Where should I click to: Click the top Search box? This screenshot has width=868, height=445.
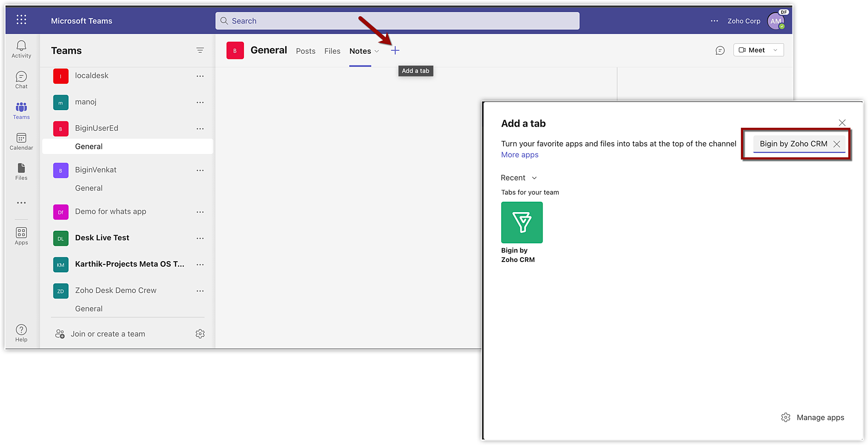click(x=397, y=21)
